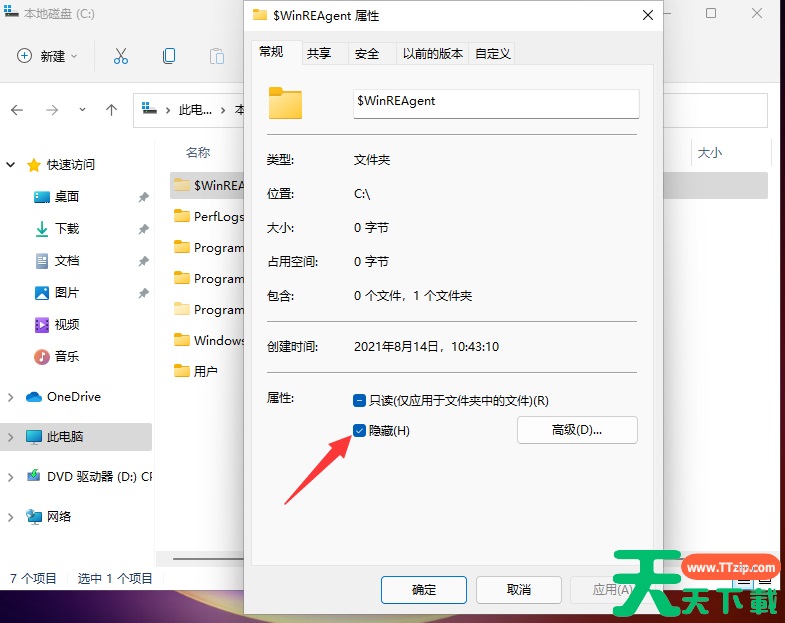Click the folder name field $WinREAgent
This screenshot has width=785, height=623.
pos(496,103)
